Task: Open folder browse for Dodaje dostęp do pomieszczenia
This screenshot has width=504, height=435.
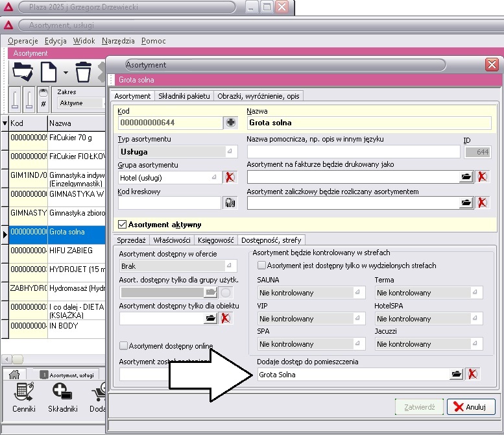Action: click(x=456, y=374)
